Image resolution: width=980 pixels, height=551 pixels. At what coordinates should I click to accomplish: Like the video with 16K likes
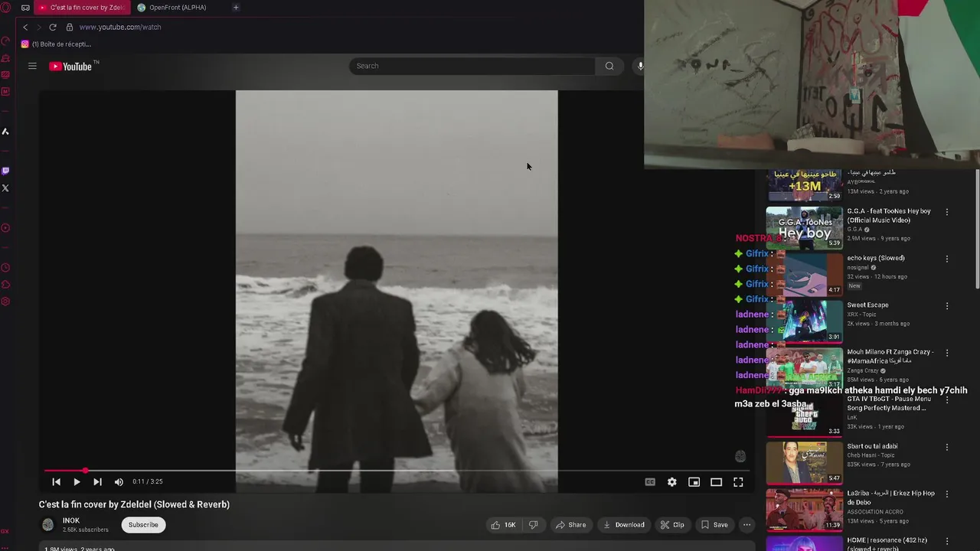coord(504,525)
